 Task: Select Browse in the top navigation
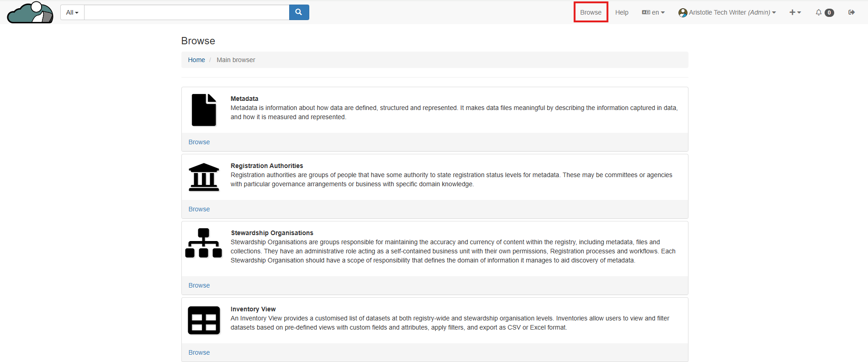click(x=591, y=12)
